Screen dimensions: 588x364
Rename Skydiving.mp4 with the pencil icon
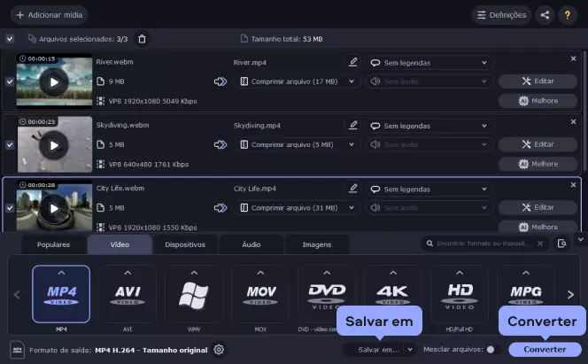pos(352,125)
